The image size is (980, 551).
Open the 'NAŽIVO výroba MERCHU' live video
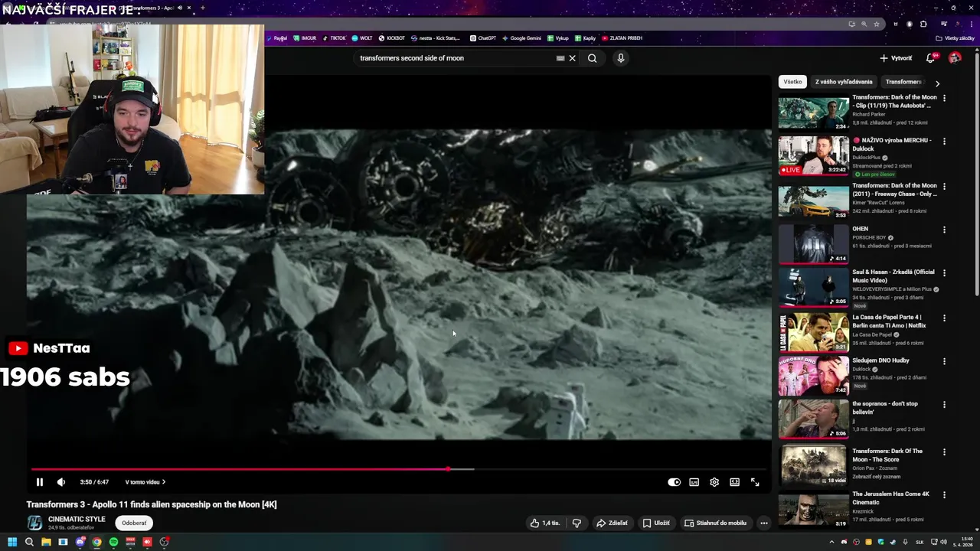(x=813, y=155)
